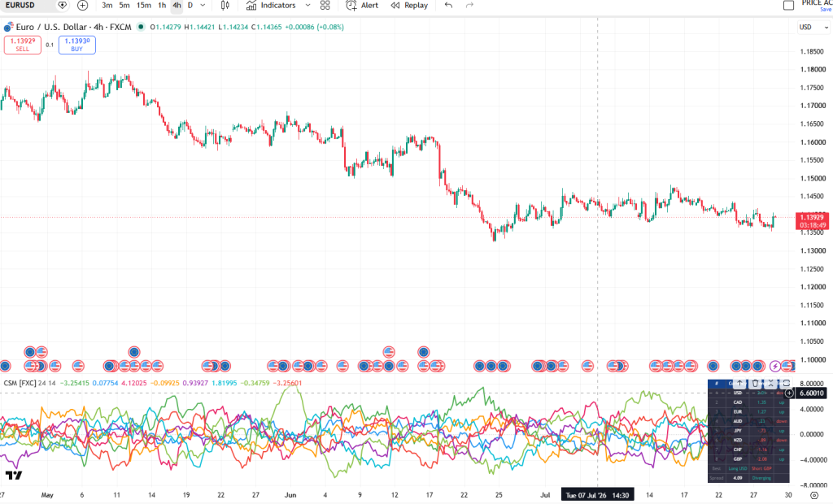Image resolution: width=833 pixels, height=504 pixels.
Task: Click the 4.09 spread value cell
Action: [x=737, y=478]
